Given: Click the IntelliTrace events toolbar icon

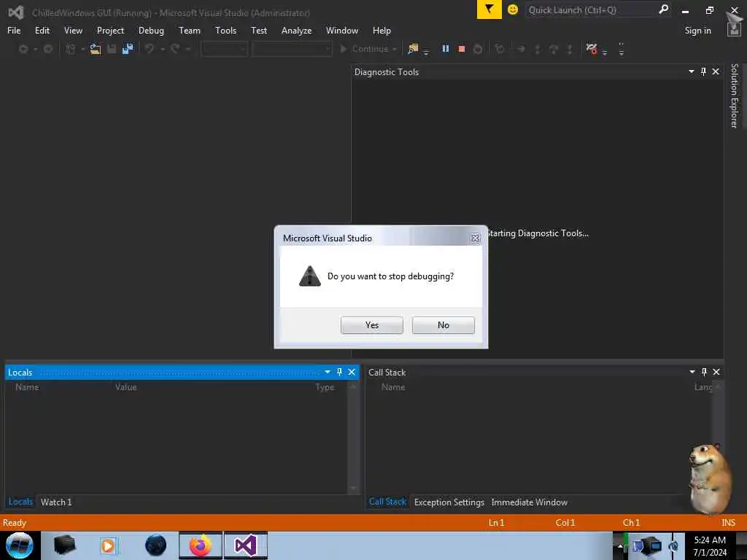Looking at the screenshot, I should tap(592, 48).
